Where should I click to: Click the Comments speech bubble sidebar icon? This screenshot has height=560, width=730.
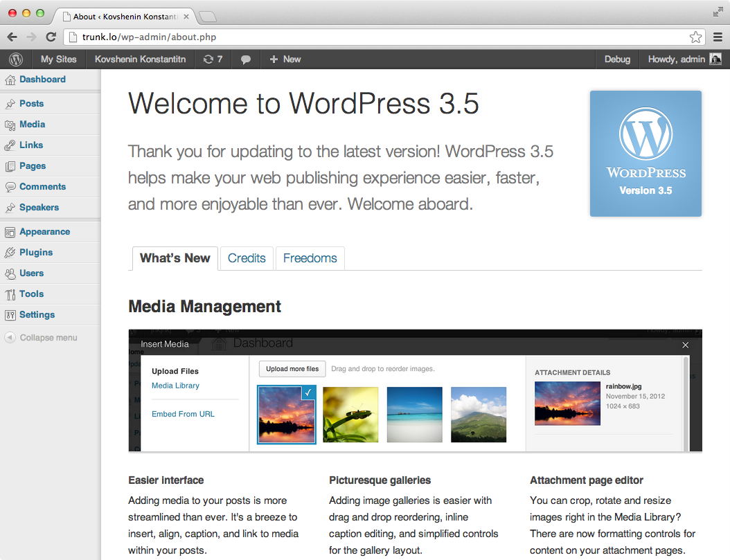click(x=10, y=187)
